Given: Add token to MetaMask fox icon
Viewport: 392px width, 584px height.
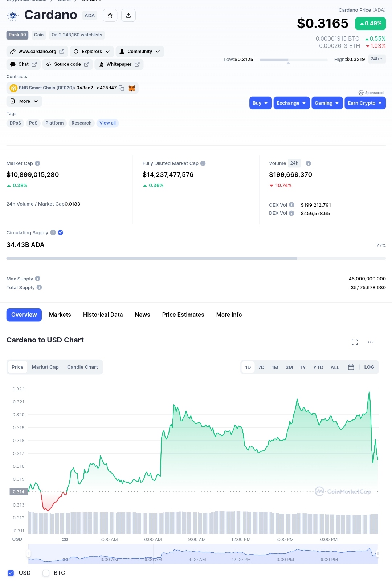Looking at the screenshot, I should [x=132, y=88].
